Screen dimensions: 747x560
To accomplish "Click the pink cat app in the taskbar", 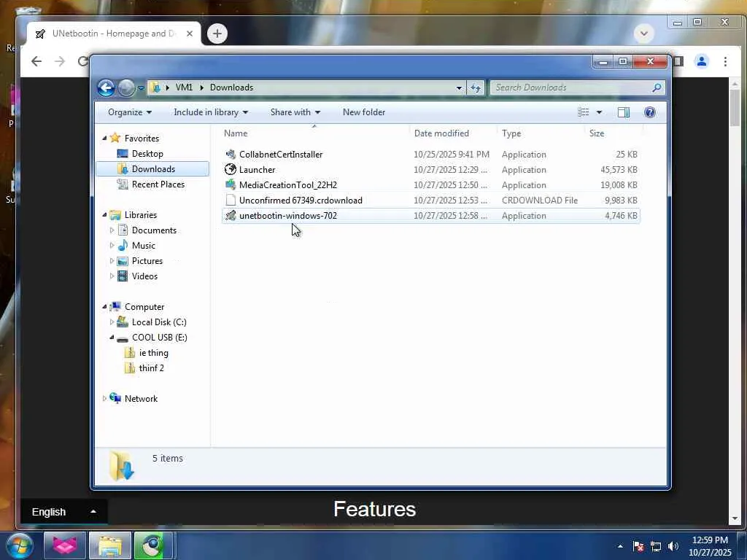I will click(x=65, y=545).
